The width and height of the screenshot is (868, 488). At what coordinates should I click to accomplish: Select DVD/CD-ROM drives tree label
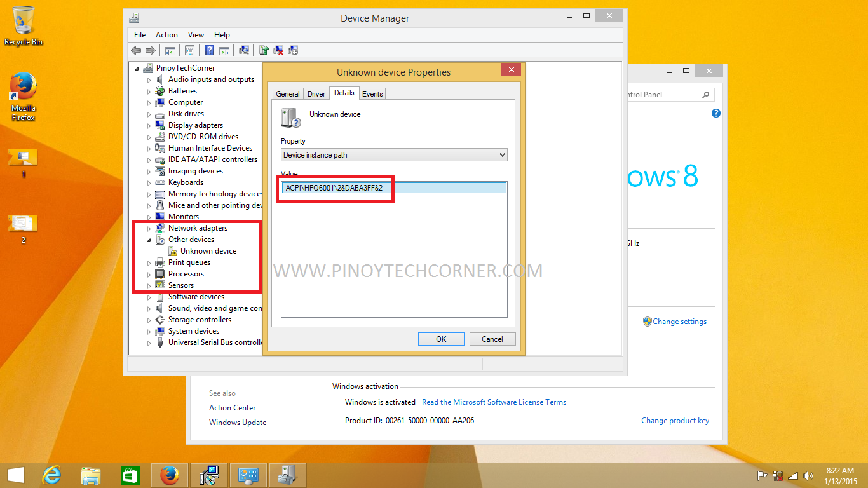pos(203,137)
